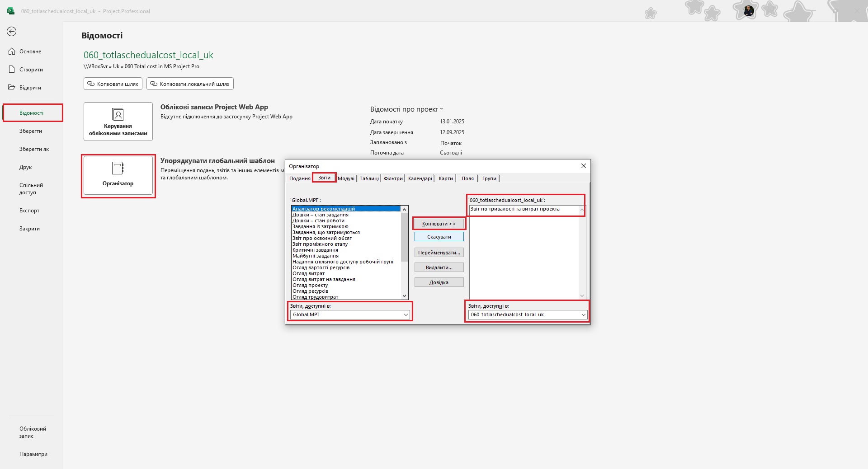Switch to the Звіти tab
Viewport: 868px width, 469px height.
(324, 178)
